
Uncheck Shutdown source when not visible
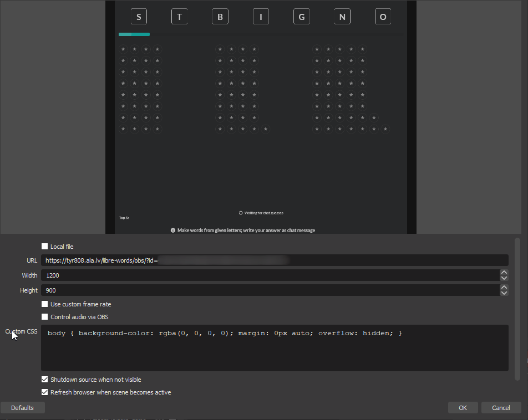point(45,380)
